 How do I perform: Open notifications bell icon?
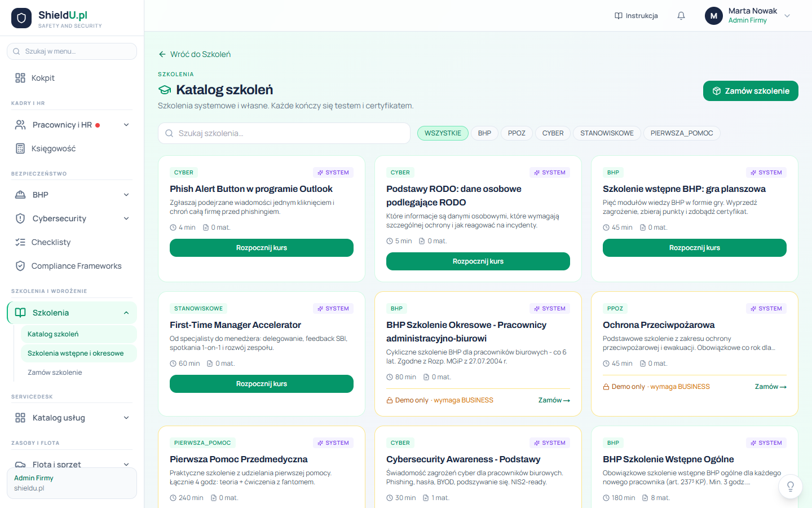point(681,16)
